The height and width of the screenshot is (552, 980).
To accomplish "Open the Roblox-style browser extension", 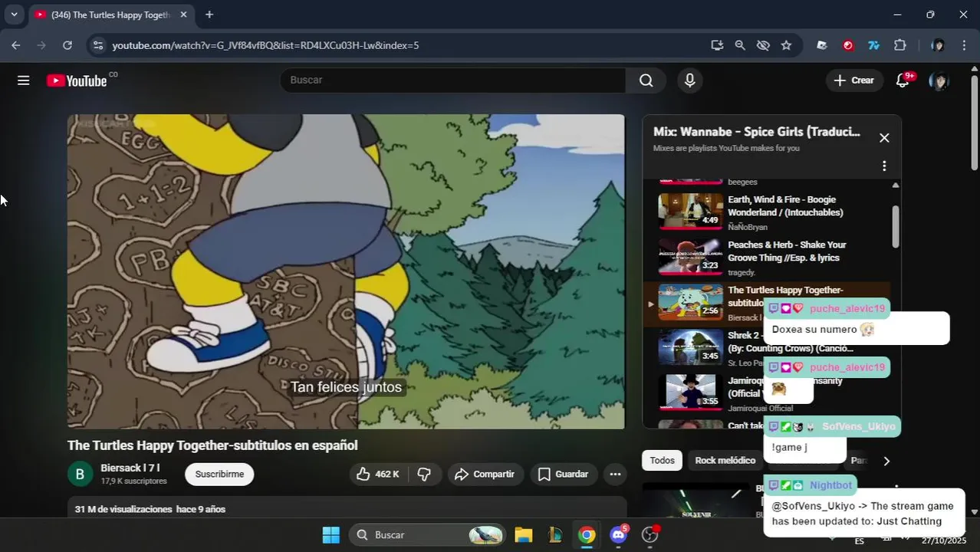I will tap(822, 45).
